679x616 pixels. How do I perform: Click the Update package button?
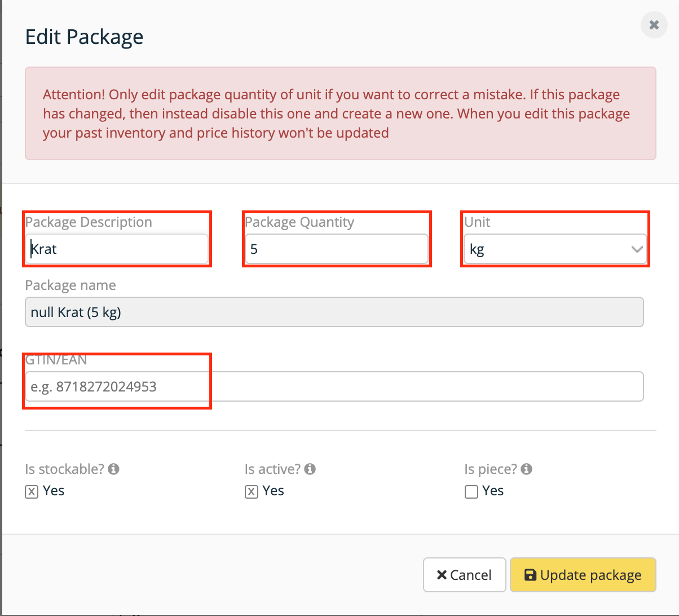click(583, 575)
